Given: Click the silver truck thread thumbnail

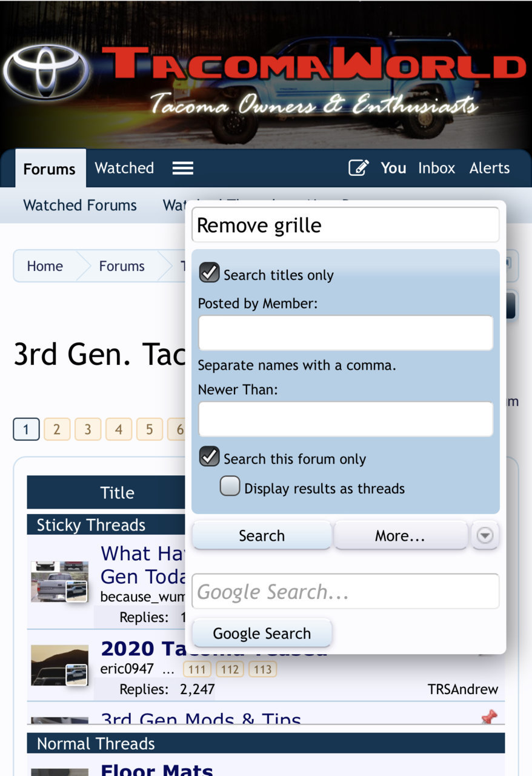Looking at the screenshot, I should (59, 581).
